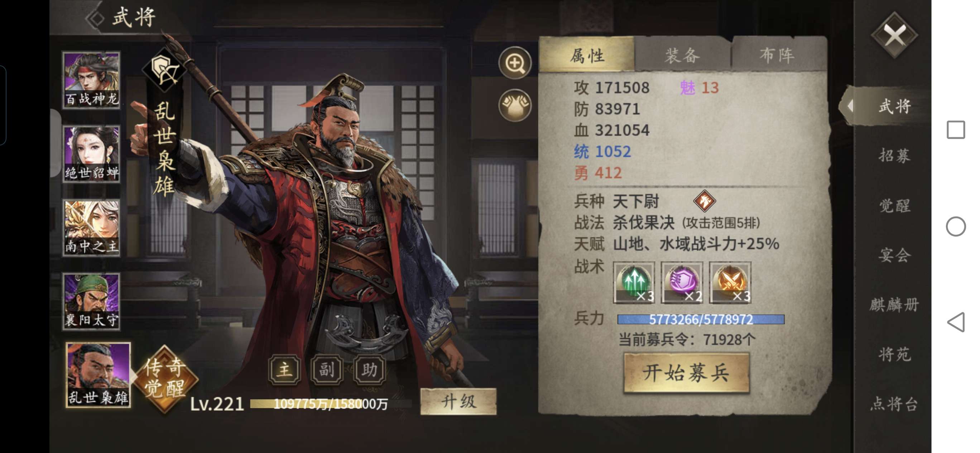Viewport: 980px width, 453px height.
Task: Switch to the 装备 tab
Action: click(682, 55)
